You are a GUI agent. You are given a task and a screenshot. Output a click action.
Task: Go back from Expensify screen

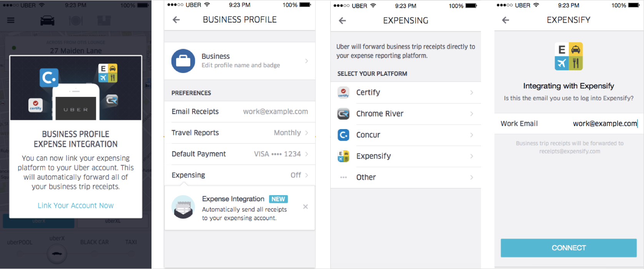tap(506, 20)
